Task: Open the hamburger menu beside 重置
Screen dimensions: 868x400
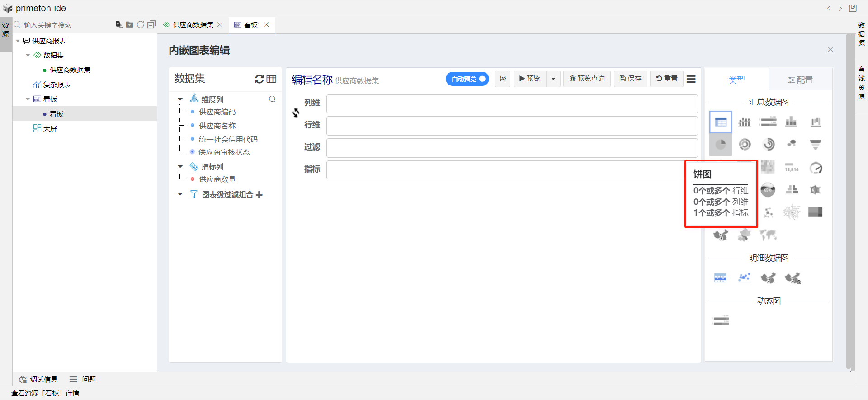Action: 691,79
